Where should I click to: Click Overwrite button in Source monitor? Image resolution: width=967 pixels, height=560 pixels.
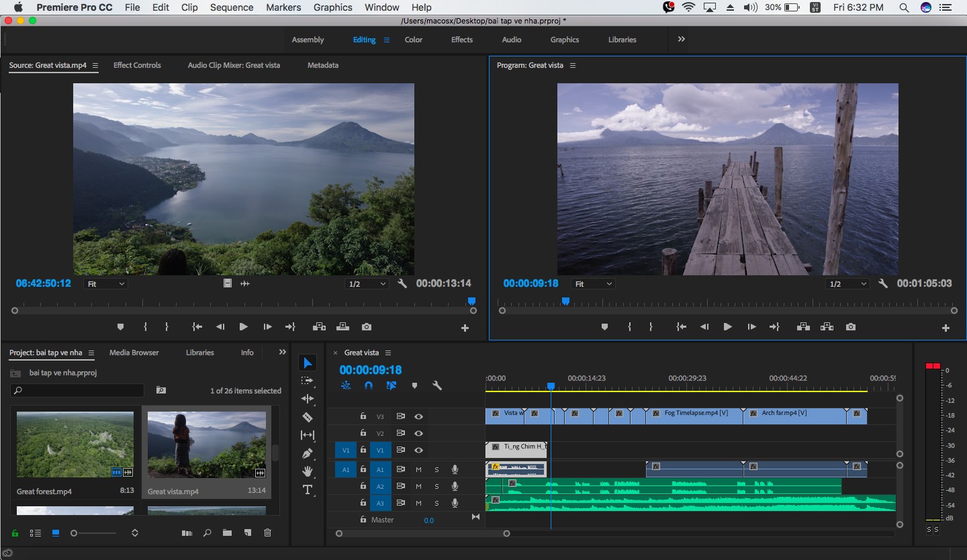pyautogui.click(x=342, y=327)
